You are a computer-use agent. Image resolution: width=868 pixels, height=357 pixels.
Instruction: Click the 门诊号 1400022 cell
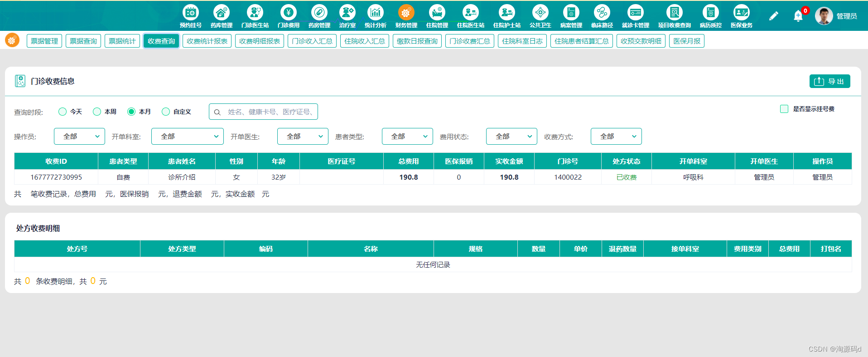pyautogui.click(x=568, y=177)
